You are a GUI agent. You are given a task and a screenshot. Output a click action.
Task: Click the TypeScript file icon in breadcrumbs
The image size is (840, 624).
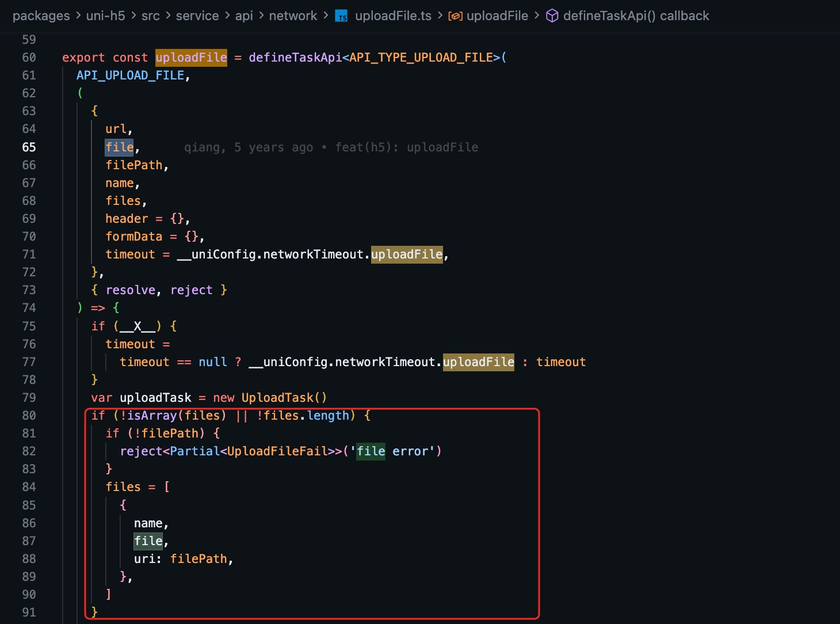342,16
